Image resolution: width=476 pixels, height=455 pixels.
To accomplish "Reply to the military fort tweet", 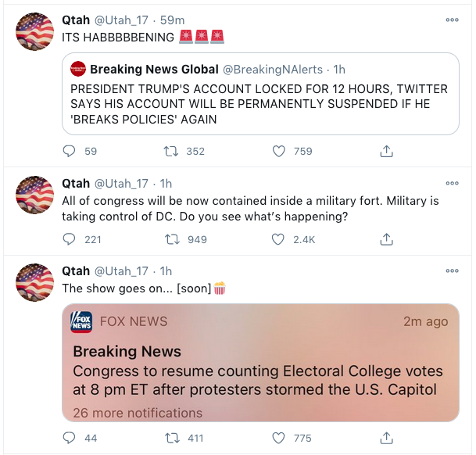I will [69, 239].
